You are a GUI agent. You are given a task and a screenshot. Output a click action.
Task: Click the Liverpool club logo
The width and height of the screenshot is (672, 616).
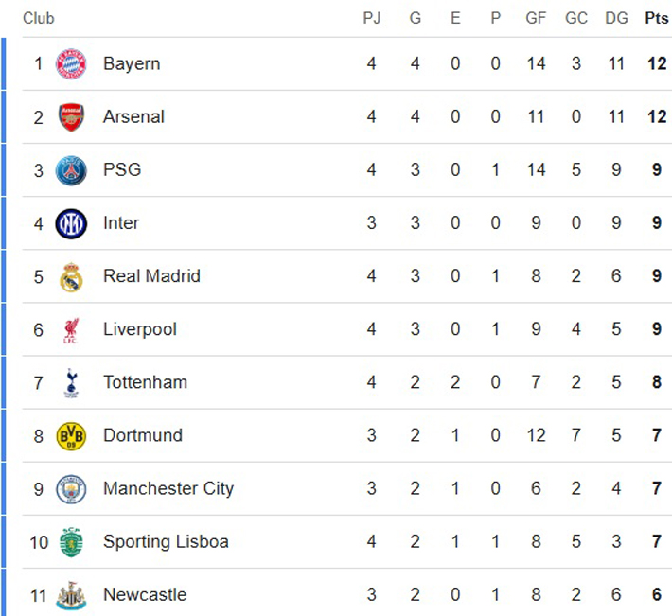pos(71,329)
